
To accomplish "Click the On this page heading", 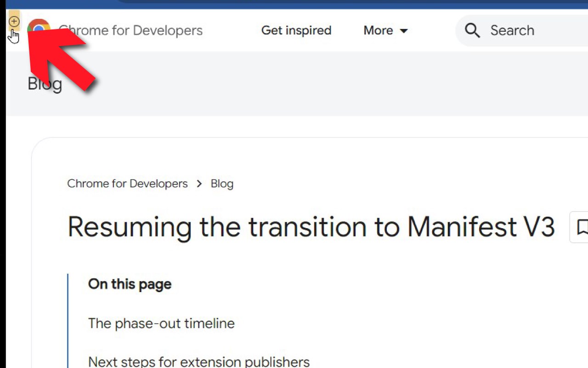I will coord(130,284).
